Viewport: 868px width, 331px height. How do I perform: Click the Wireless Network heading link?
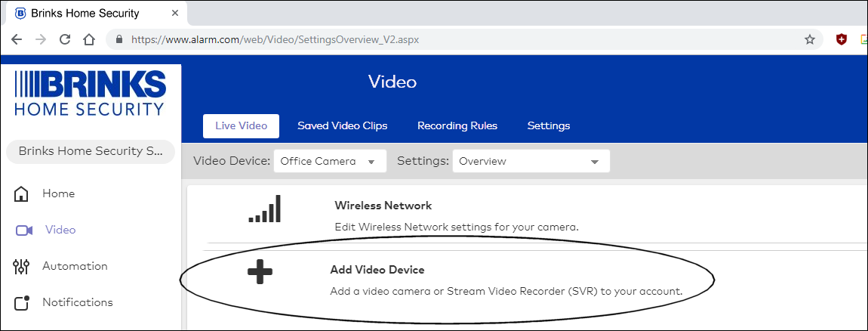point(383,206)
